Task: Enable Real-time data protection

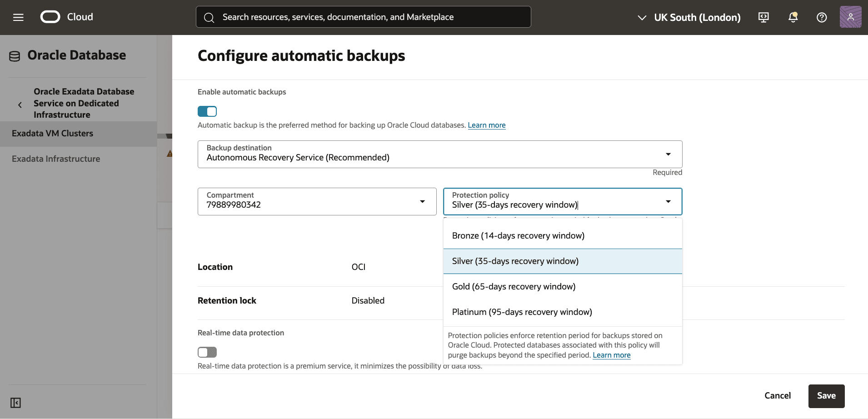Action: click(x=207, y=352)
